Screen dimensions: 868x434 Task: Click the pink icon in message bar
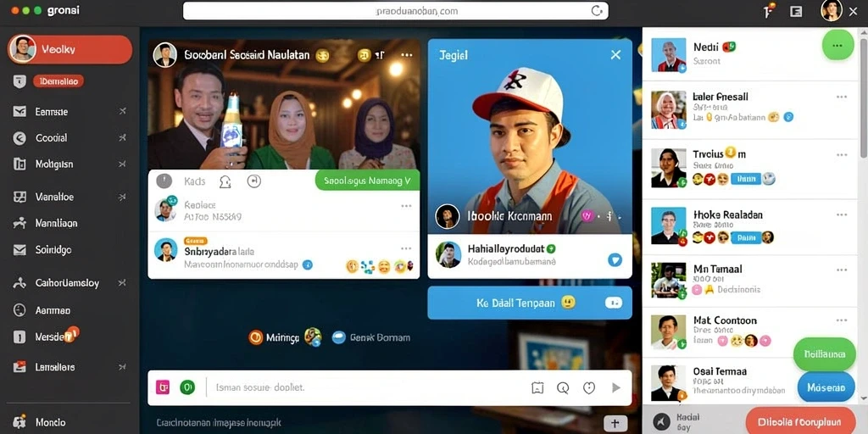coord(163,387)
